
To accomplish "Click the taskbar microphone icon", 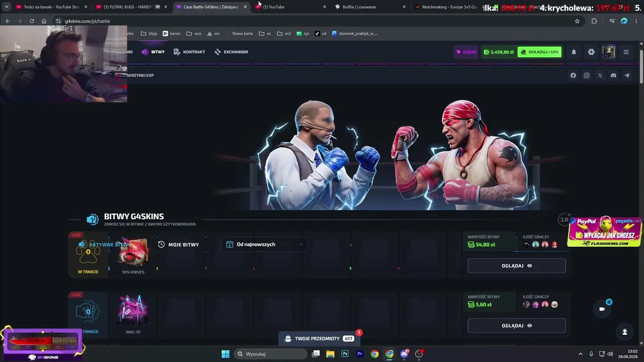I will (x=591, y=354).
